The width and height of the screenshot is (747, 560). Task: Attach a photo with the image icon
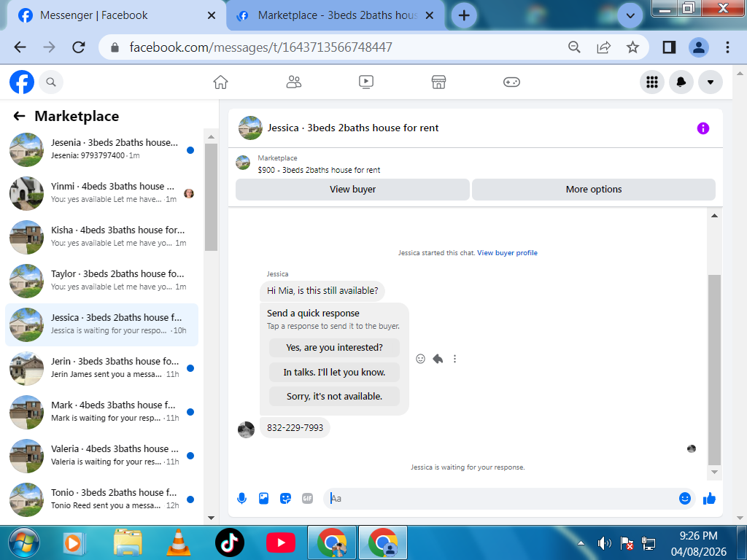(263, 499)
